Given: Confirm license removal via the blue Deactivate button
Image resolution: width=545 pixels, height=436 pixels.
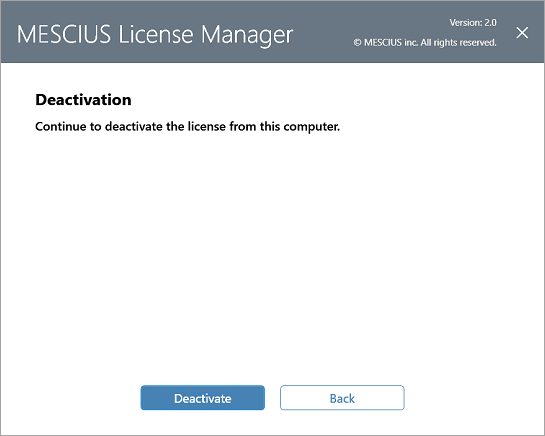Looking at the screenshot, I should click(x=203, y=398).
